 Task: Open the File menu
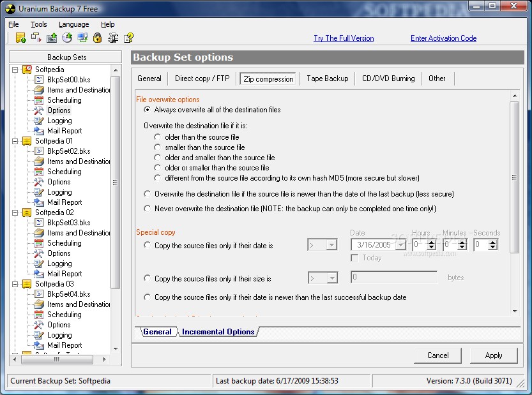tap(13, 24)
